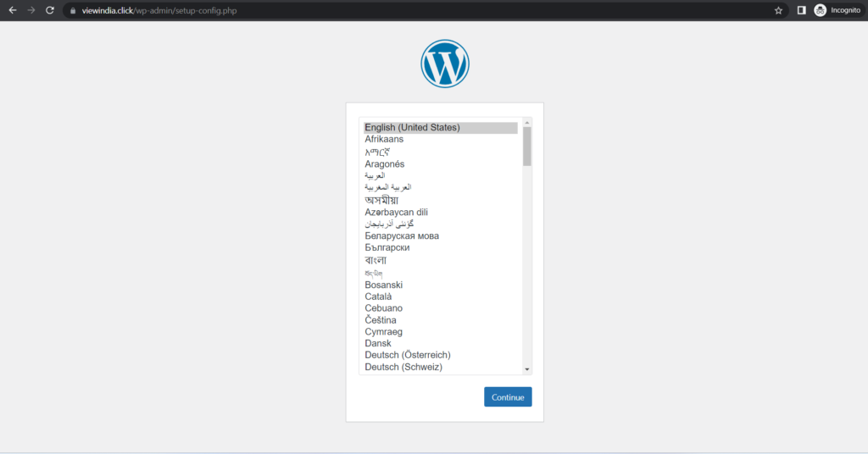The height and width of the screenshot is (454, 868).
Task: Pick Deutsch (Schweiz) language
Action: tap(441, 368)
